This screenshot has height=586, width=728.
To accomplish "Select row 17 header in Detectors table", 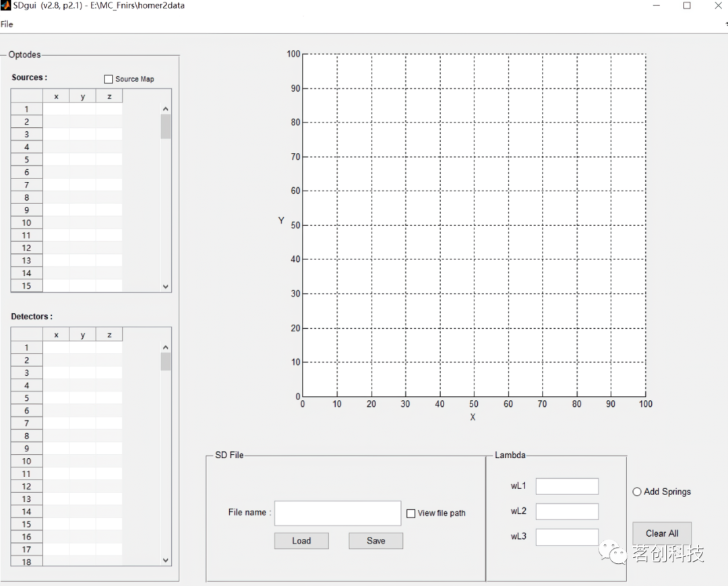I will tap(26, 550).
